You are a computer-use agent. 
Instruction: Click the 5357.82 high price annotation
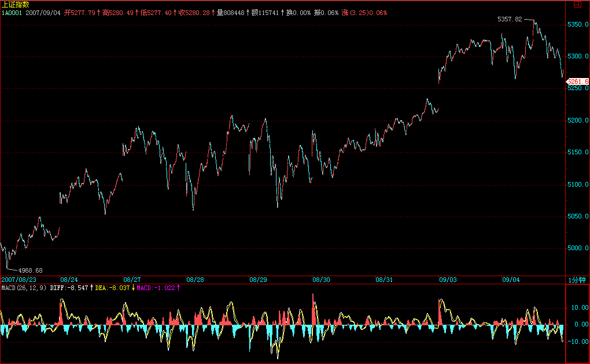coord(510,19)
